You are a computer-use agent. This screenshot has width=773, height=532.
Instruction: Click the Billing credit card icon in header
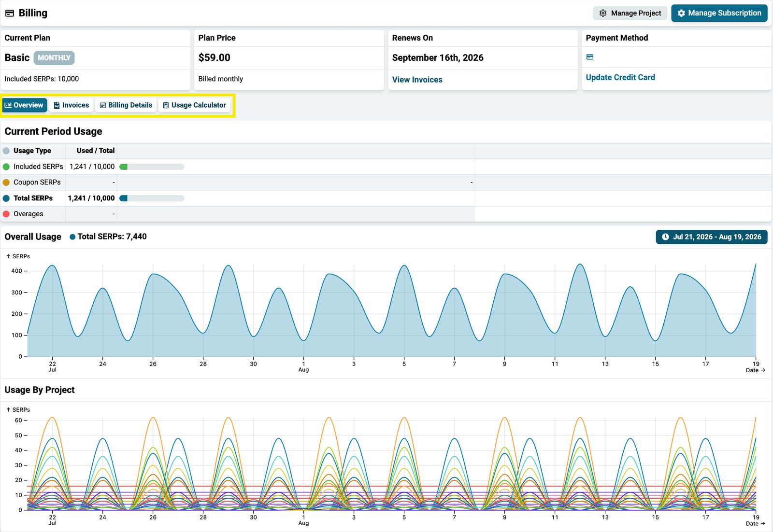tap(10, 13)
